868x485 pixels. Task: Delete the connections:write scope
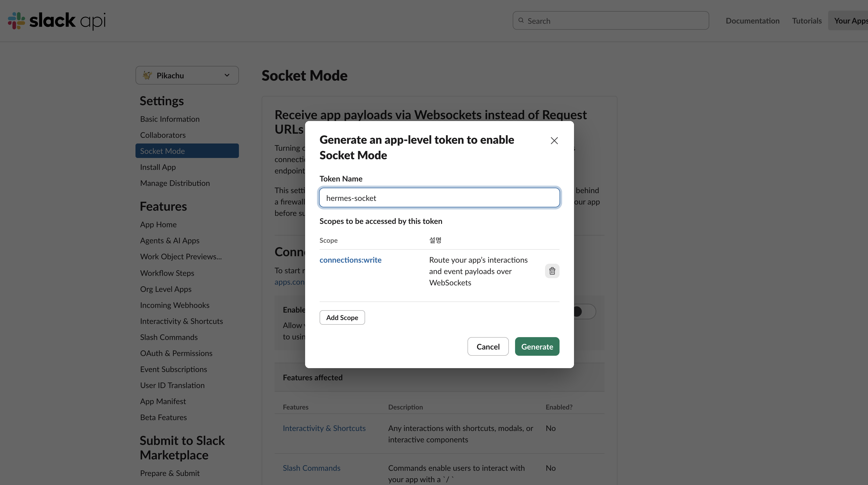pos(552,271)
